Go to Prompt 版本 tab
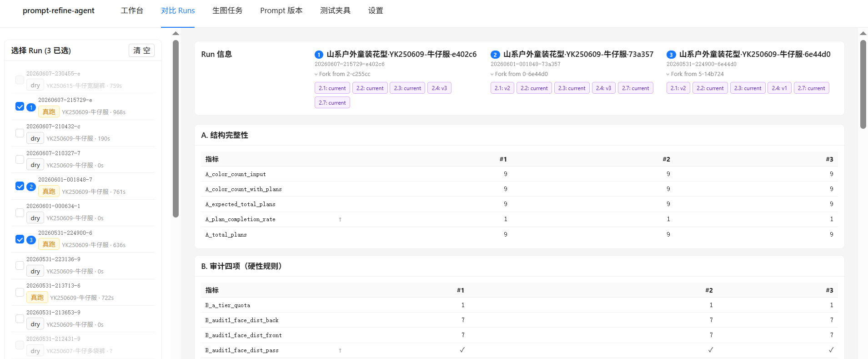The width and height of the screenshot is (868, 359). click(281, 10)
